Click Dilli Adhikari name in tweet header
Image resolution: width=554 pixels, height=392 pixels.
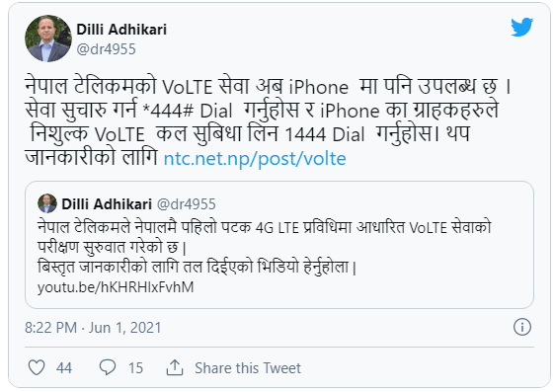(x=121, y=30)
